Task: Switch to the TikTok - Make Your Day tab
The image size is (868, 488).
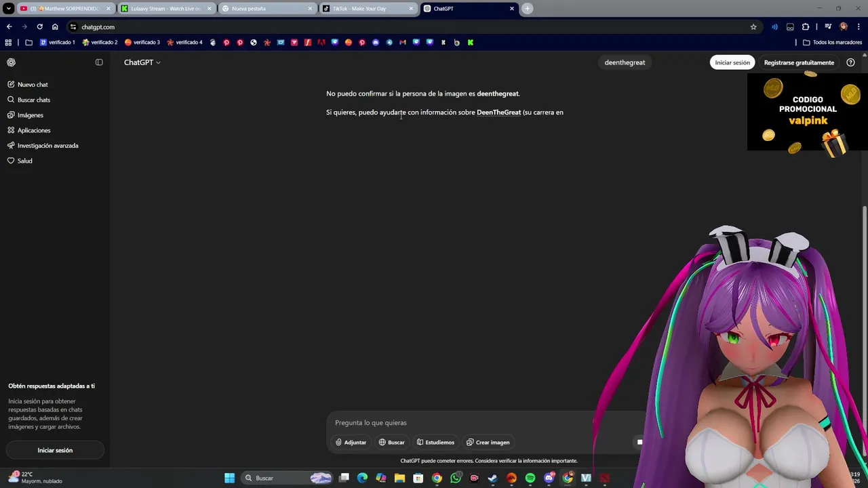Action: [368, 9]
